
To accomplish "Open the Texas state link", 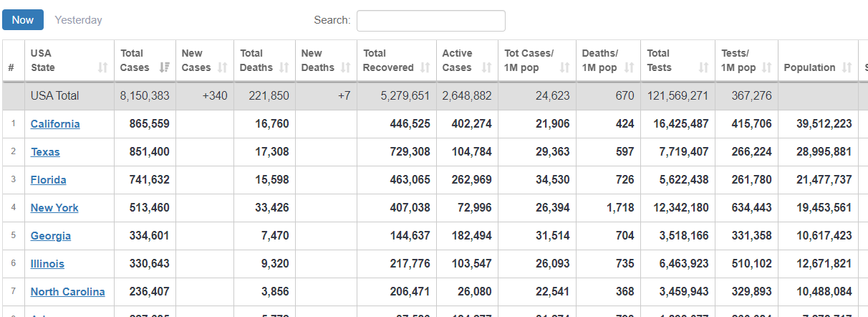I will 45,152.
